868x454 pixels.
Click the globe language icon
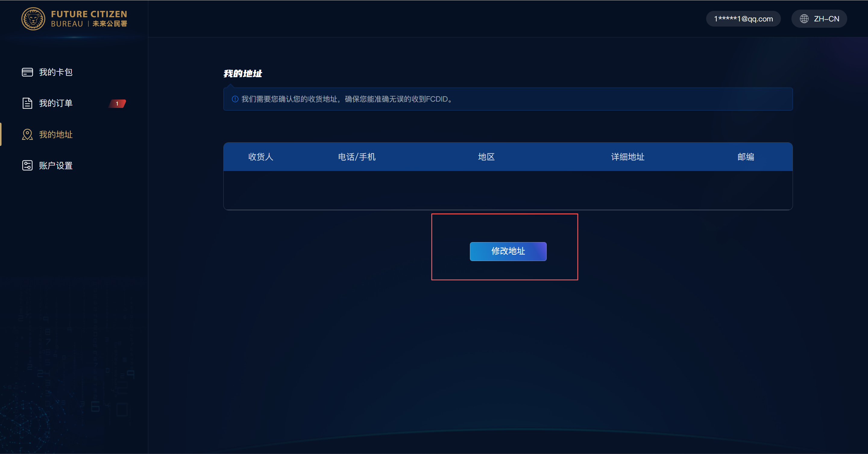click(x=804, y=19)
